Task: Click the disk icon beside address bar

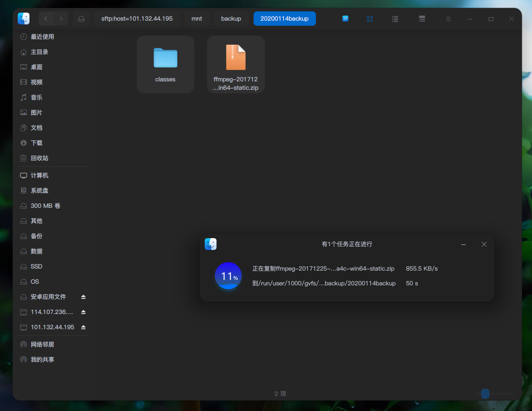Action: [x=81, y=19]
